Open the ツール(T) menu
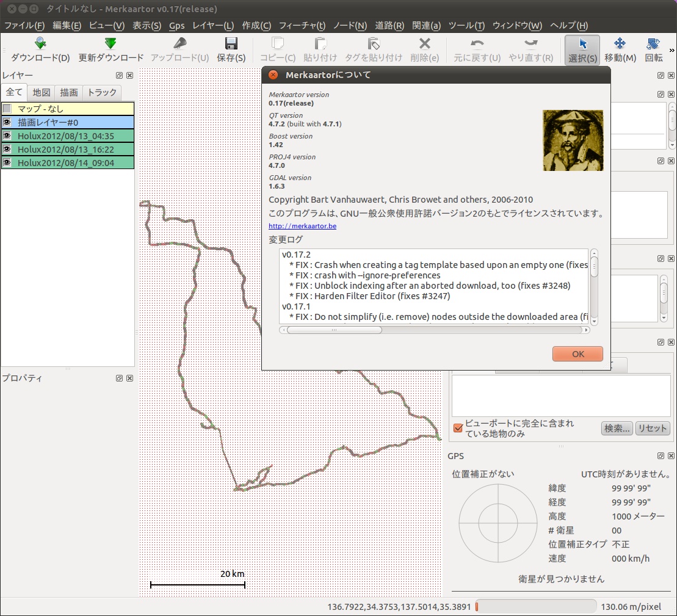The image size is (677, 616). pos(466,26)
